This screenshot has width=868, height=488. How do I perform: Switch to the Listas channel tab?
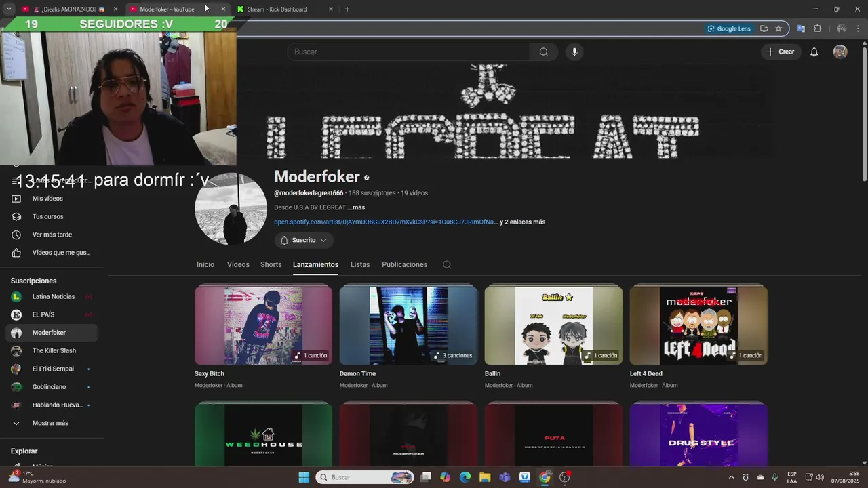[360, 264]
